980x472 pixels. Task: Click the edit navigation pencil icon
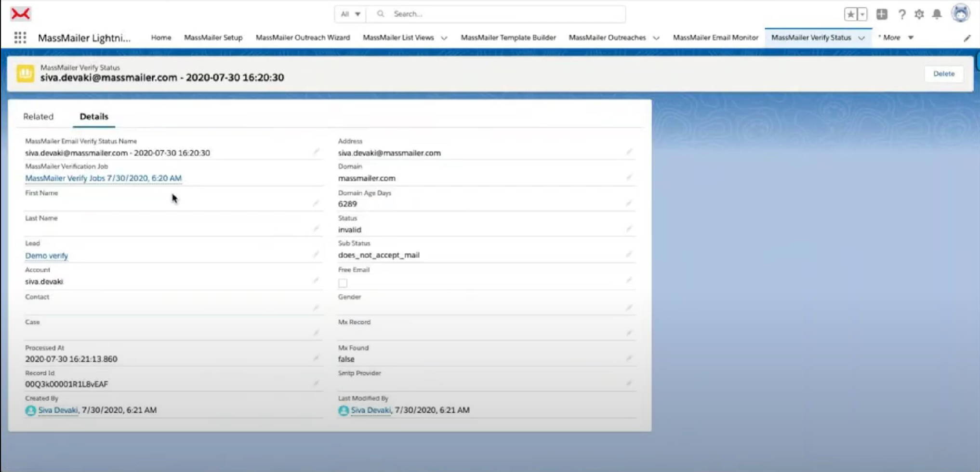tap(967, 38)
